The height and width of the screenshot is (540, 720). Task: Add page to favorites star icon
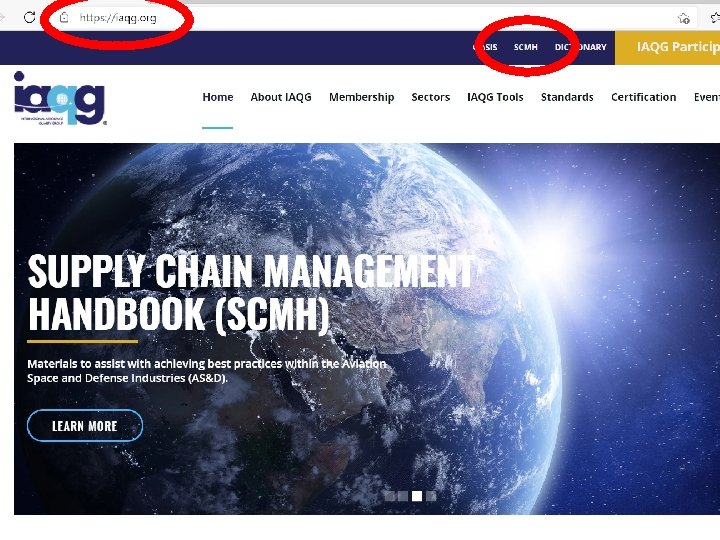tap(684, 18)
